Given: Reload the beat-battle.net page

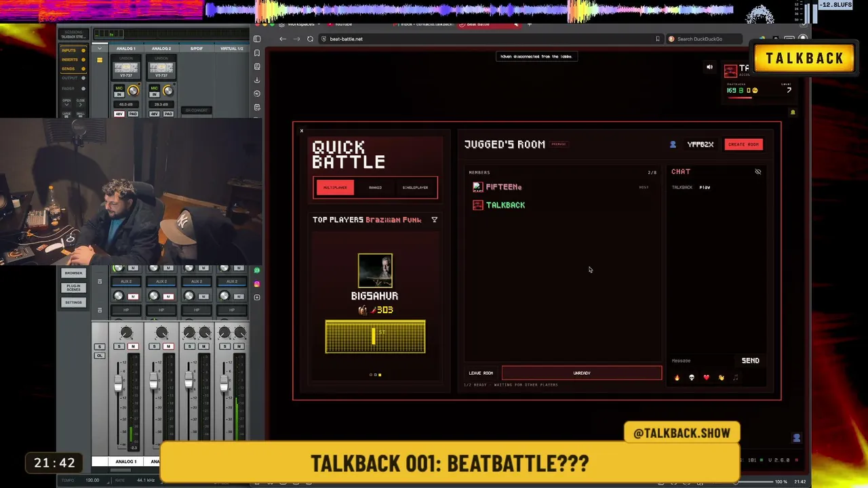Looking at the screenshot, I should 310,39.
